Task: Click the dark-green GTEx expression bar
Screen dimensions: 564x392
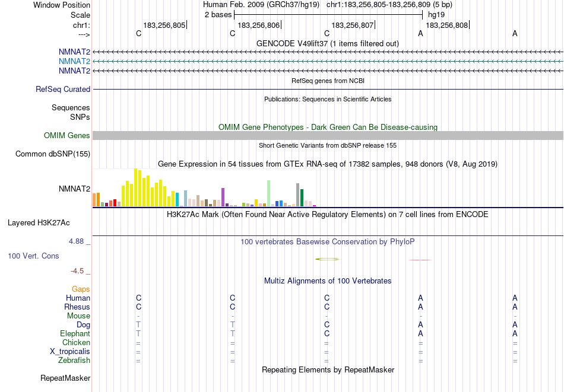Action: (302, 198)
